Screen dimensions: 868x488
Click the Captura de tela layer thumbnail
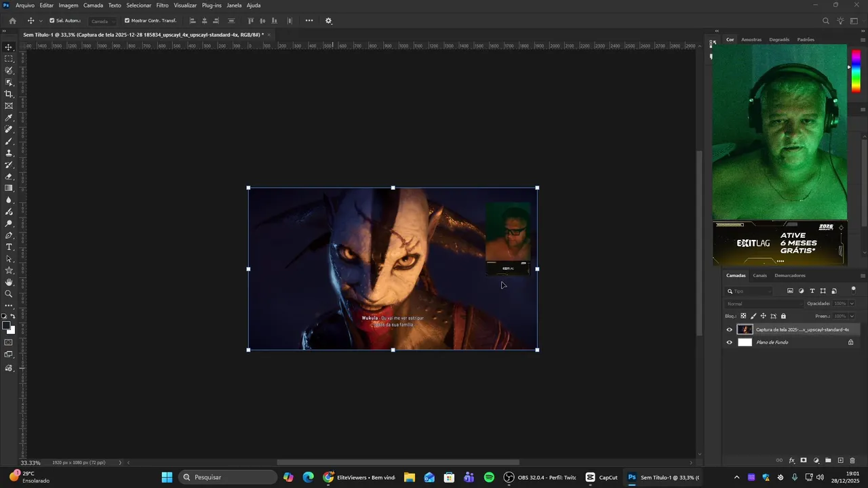(745, 330)
